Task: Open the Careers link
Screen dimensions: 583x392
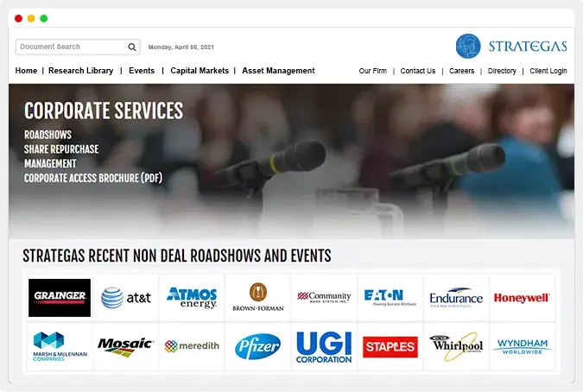Action: coord(462,71)
